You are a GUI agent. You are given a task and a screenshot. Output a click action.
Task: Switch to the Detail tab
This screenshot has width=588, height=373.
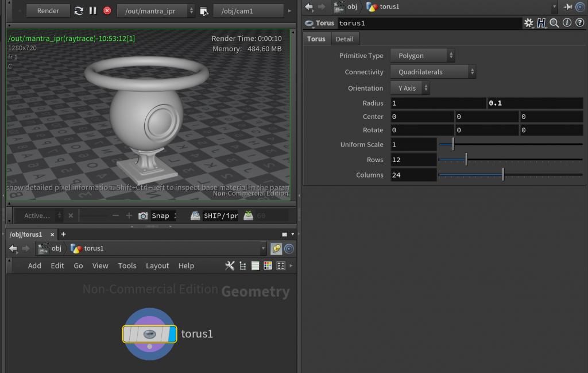pyautogui.click(x=345, y=39)
